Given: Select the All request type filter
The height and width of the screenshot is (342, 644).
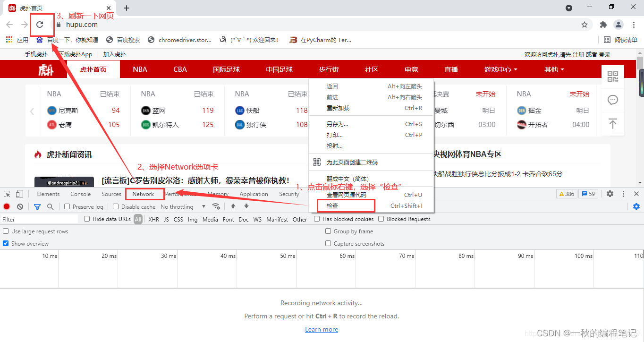Looking at the screenshot, I should pos(138,219).
